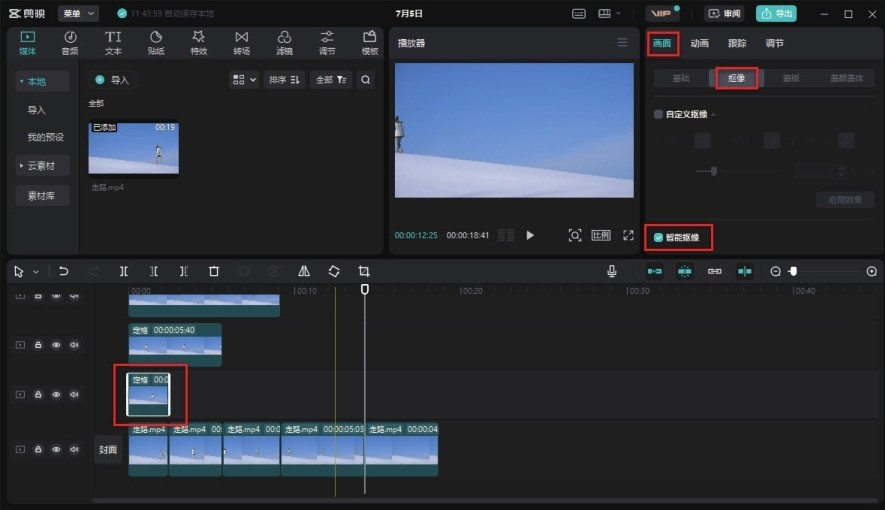The image size is (885, 510).
Task: Play the video in the player
Action: [530, 235]
